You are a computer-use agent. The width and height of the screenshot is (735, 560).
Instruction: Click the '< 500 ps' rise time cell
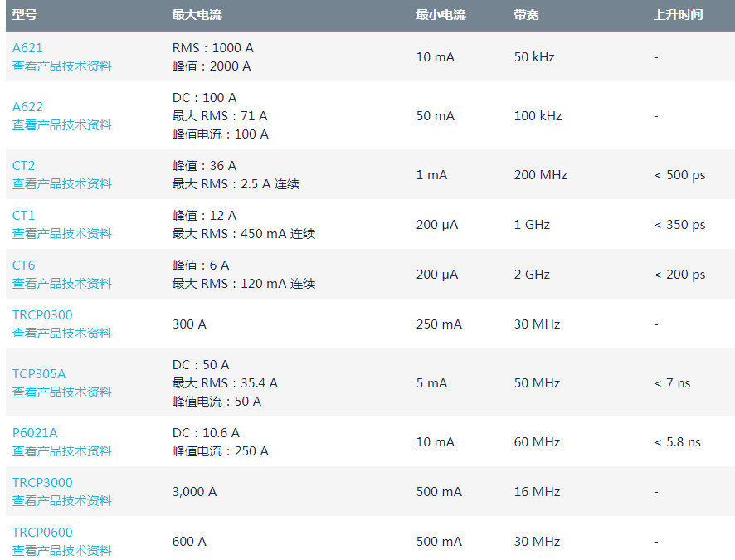679,175
